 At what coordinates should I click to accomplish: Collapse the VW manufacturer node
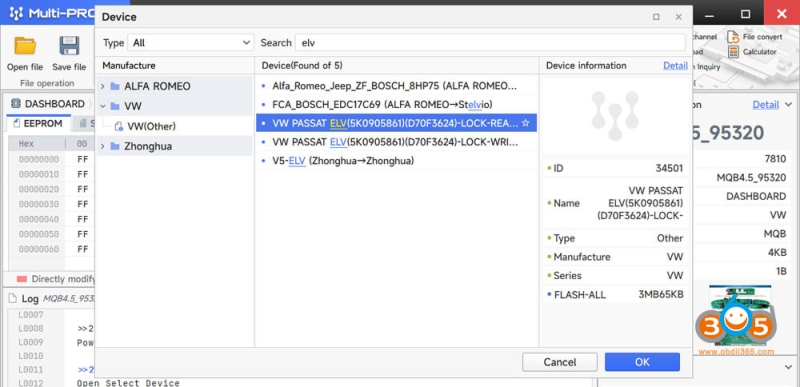(x=103, y=106)
